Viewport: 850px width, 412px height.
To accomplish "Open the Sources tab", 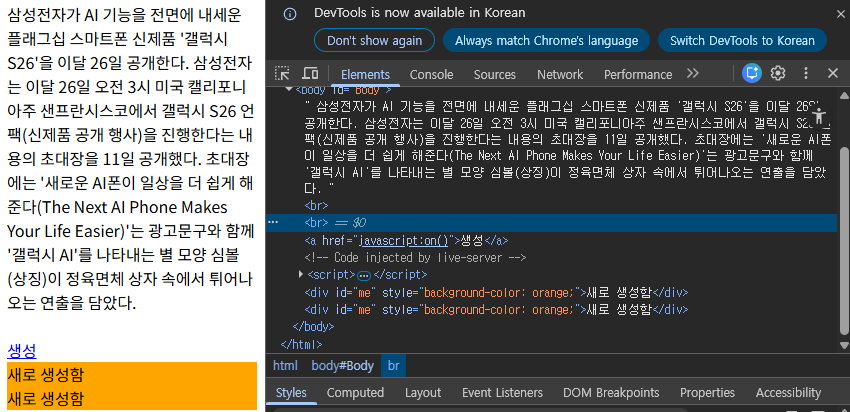I will click(495, 74).
